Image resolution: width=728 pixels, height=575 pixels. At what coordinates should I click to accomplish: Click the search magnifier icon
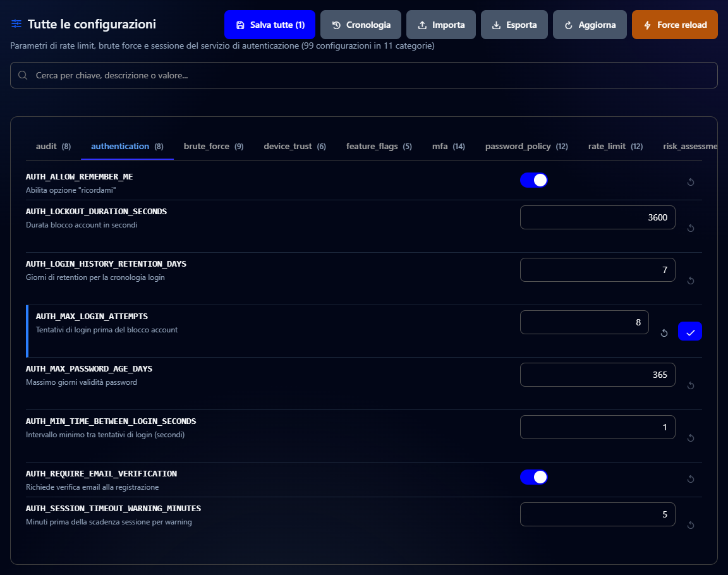(x=23, y=75)
